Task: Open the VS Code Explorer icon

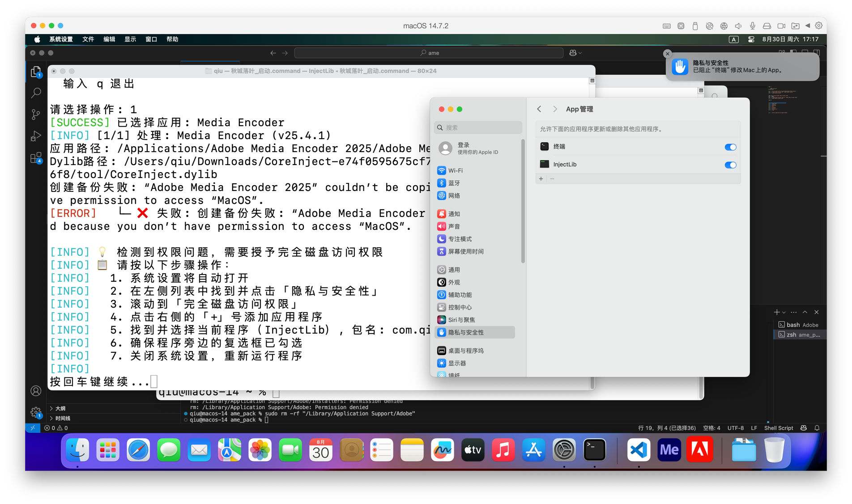Action: 36,72
